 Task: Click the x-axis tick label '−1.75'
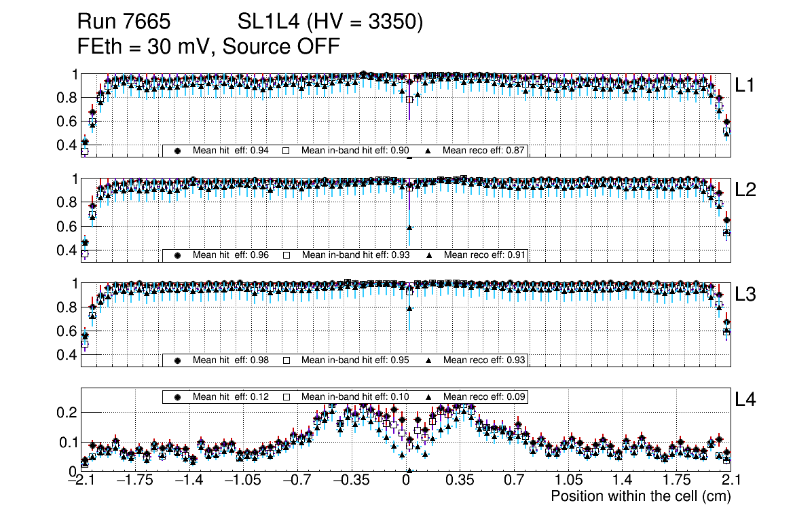click(134, 481)
